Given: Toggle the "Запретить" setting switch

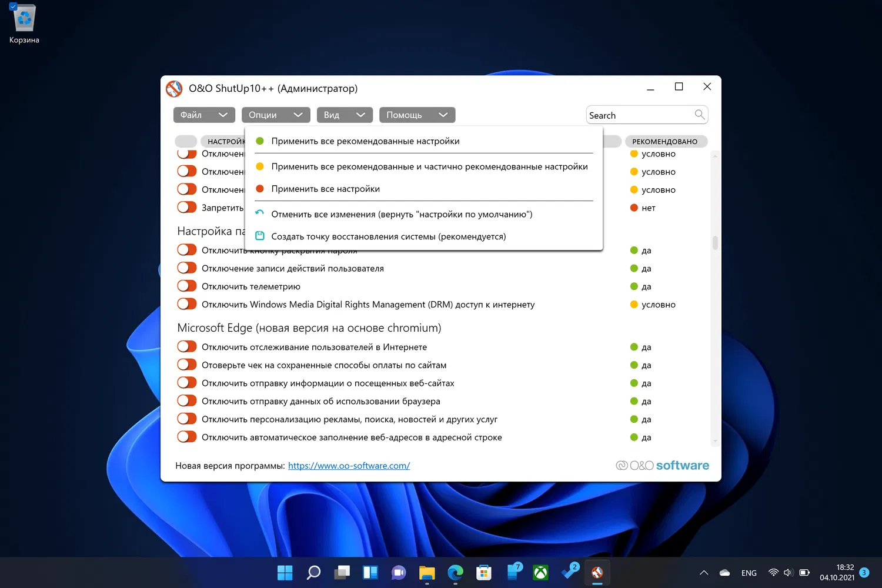Looking at the screenshot, I should tap(187, 208).
